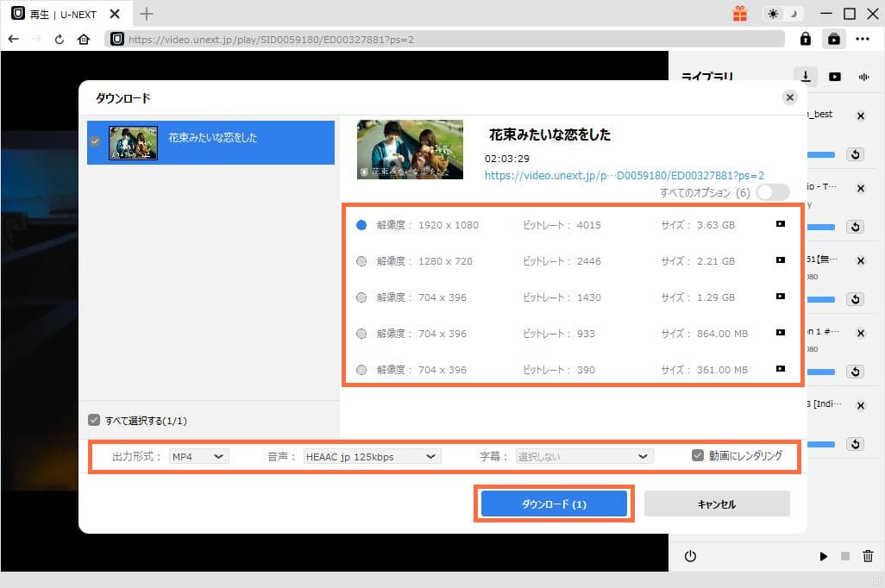The height and width of the screenshot is (588, 885).
Task: Open 字幕 選択しない dropdown
Action: (x=584, y=456)
